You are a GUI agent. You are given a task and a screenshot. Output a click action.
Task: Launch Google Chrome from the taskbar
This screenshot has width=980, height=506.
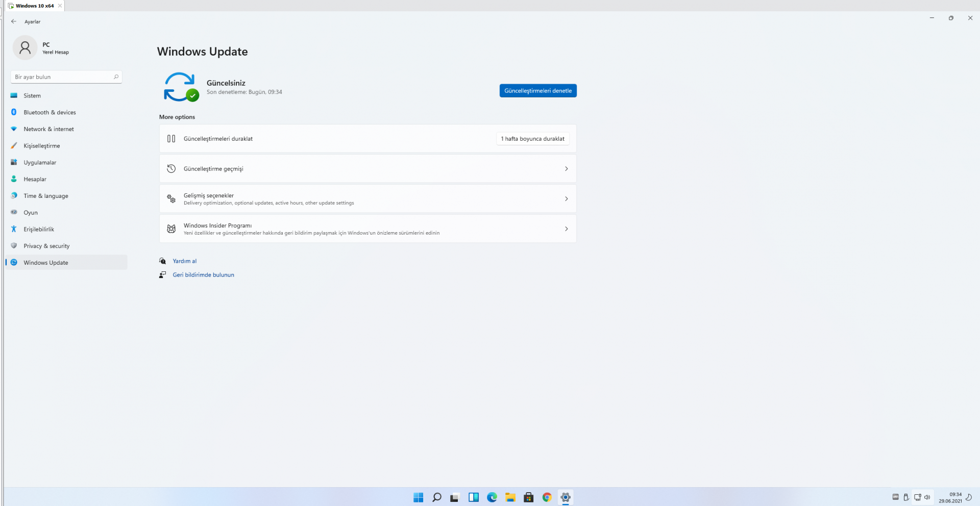547,497
